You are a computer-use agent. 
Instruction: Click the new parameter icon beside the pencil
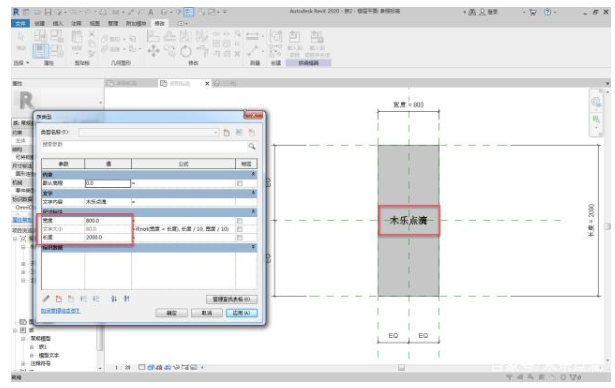pyautogui.click(x=58, y=299)
